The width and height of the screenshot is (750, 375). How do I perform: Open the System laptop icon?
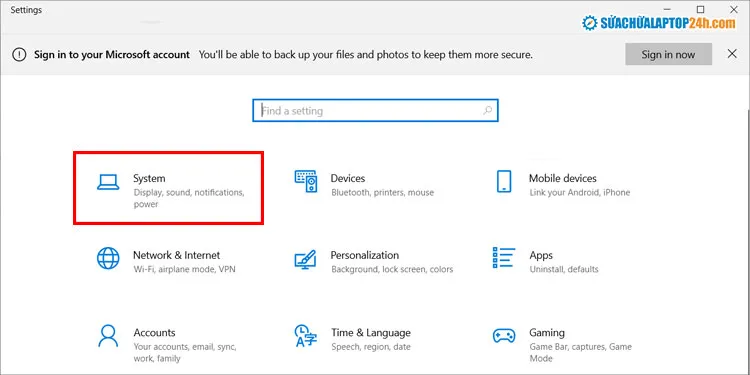[x=108, y=182]
